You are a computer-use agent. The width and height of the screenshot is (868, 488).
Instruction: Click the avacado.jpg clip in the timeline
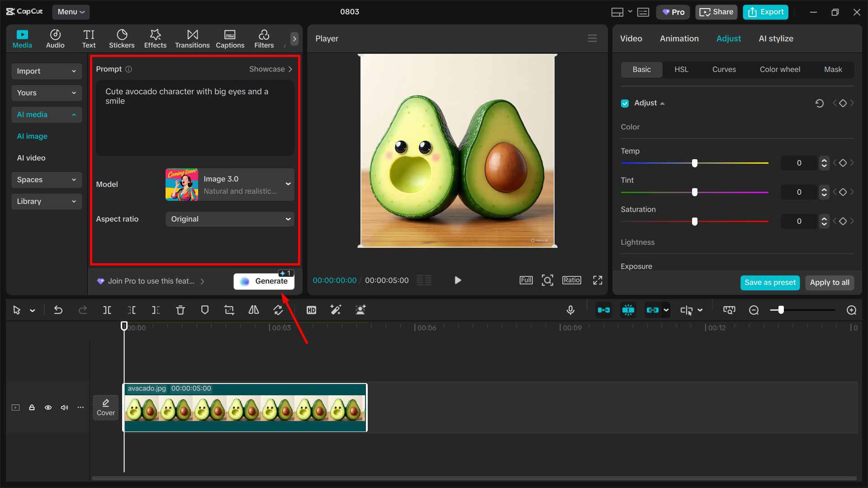(x=244, y=407)
